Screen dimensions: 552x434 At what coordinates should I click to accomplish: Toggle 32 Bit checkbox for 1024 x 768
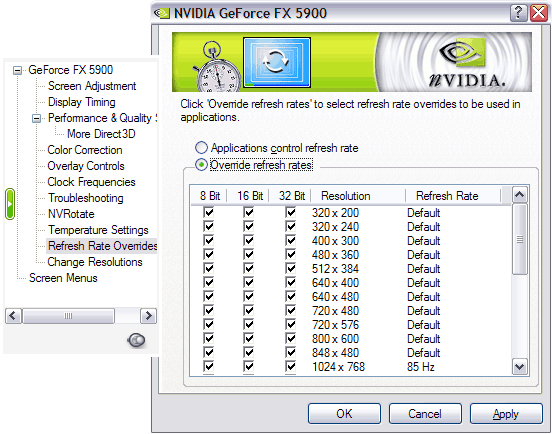[290, 366]
